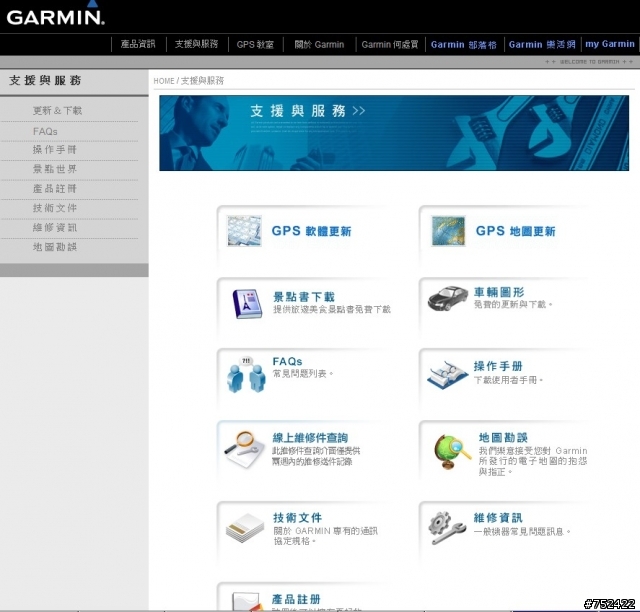Image resolution: width=640 pixels, height=612 pixels.
Task: Click the Garmin logo
Action: click(56, 15)
